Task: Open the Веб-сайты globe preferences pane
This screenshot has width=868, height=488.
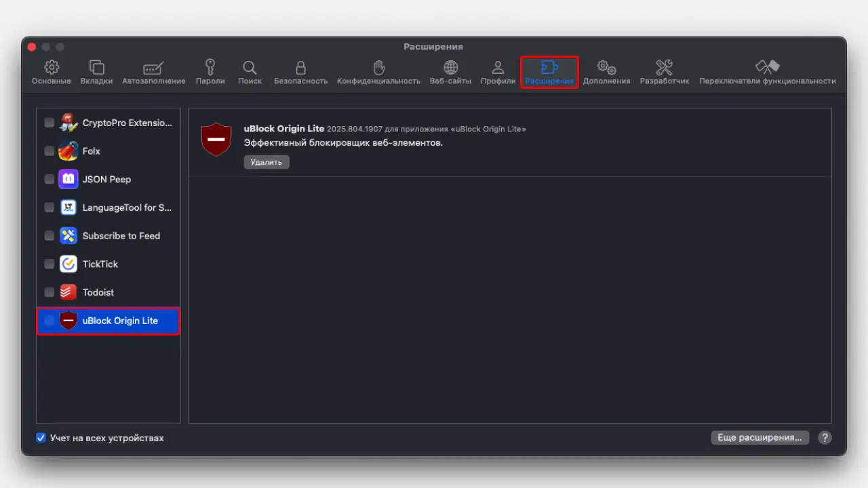Action: pyautogui.click(x=450, y=73)
